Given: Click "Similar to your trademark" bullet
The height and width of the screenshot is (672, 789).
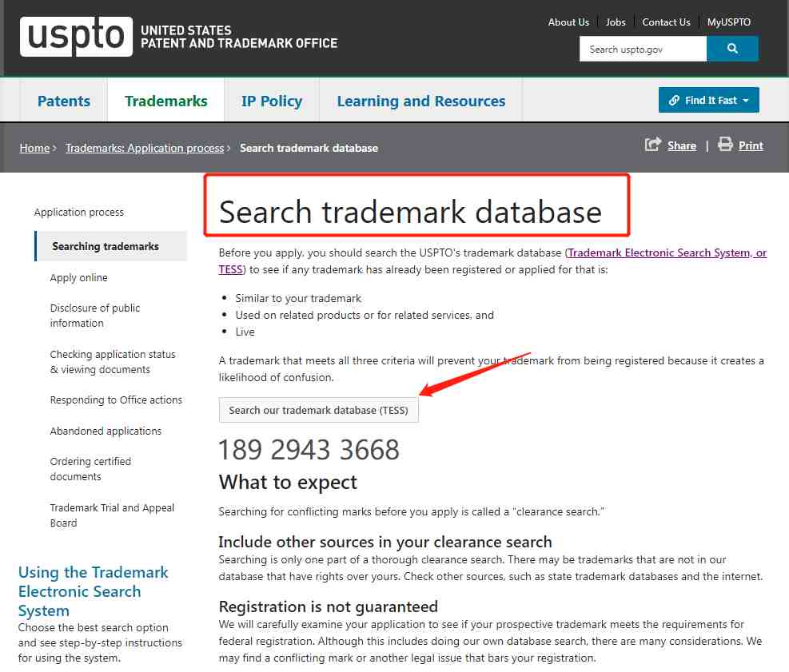Looking at the screenshot, I should [298, 298].
